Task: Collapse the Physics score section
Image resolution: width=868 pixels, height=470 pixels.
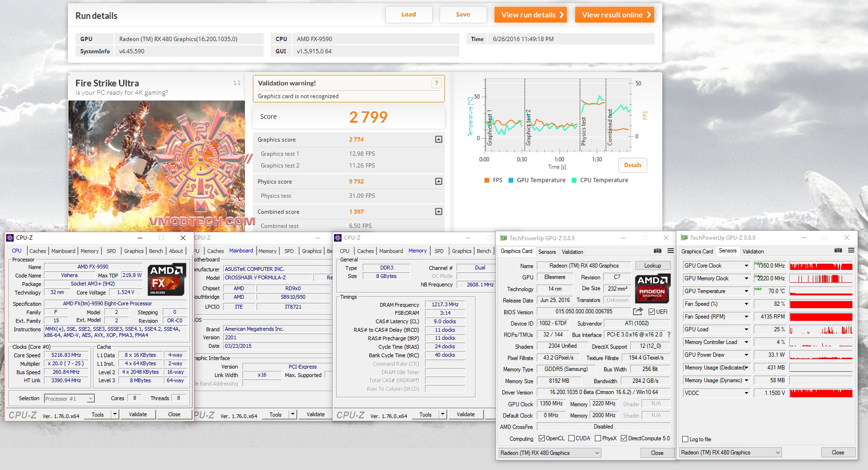Action: 439,181
